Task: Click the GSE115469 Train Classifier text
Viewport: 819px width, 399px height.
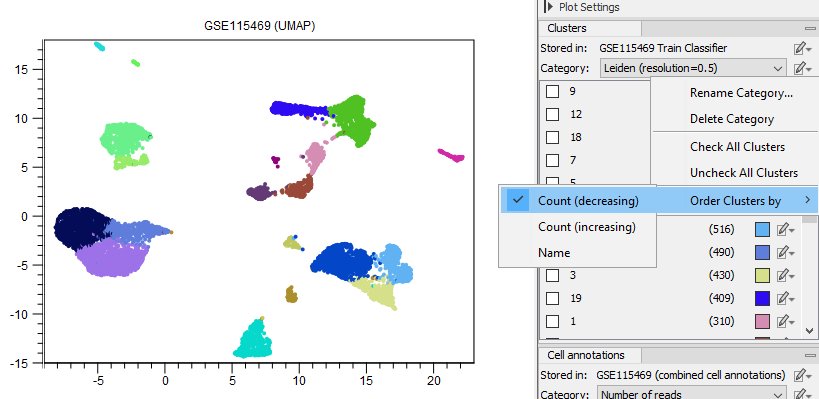Action: (663, 49)
